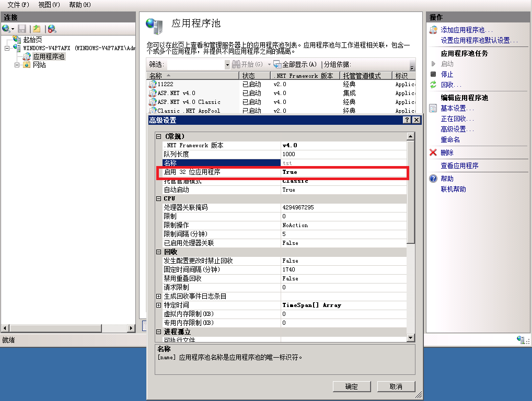
Task: Click the 全部显示 show-all icon
Action: (x=277, y=64)
